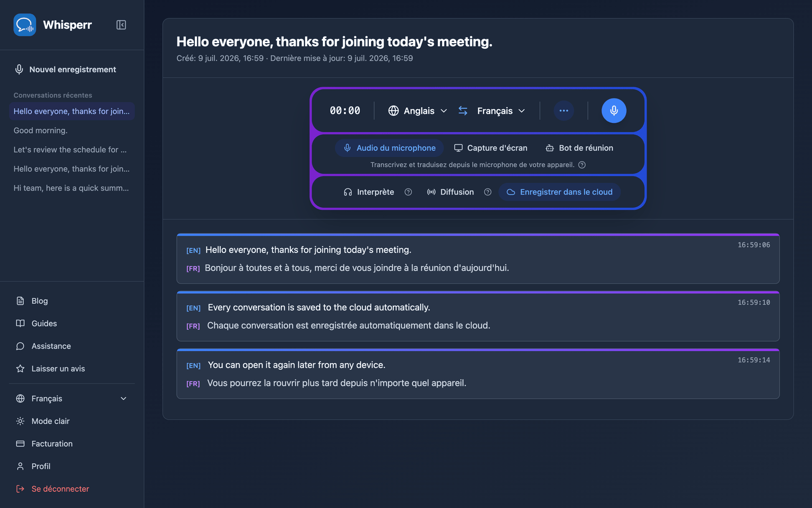Screen dimensions: 812x508
Task: Click 'Every conversation is saved' English line
Action: 319,307
